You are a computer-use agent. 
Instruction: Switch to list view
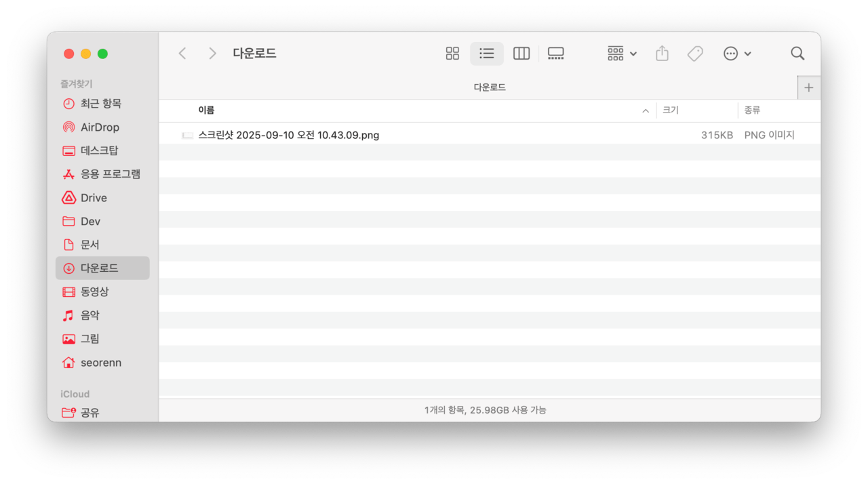pos(486,54)
